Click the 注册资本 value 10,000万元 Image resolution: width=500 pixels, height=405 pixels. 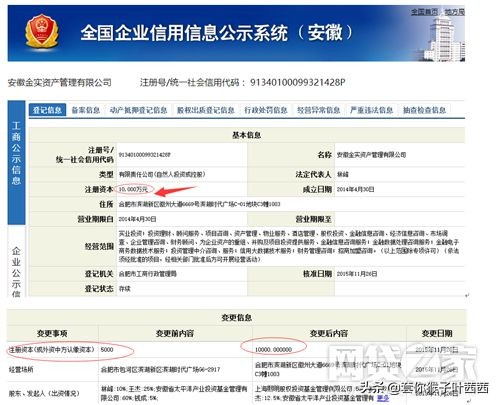tap(133, 189)
